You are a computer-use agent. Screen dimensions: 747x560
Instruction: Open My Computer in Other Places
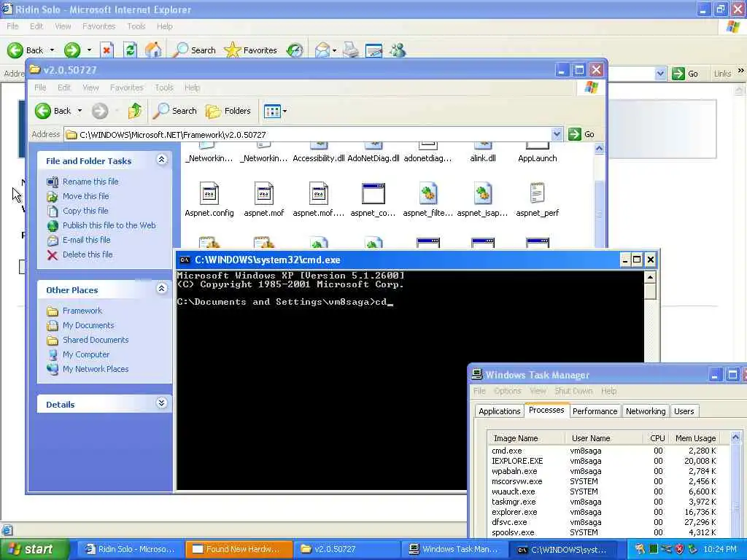[86, 354]
